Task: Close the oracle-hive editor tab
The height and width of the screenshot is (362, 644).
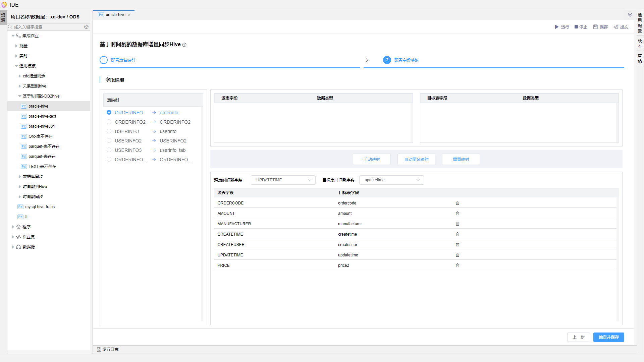Action: pos(129,15)
